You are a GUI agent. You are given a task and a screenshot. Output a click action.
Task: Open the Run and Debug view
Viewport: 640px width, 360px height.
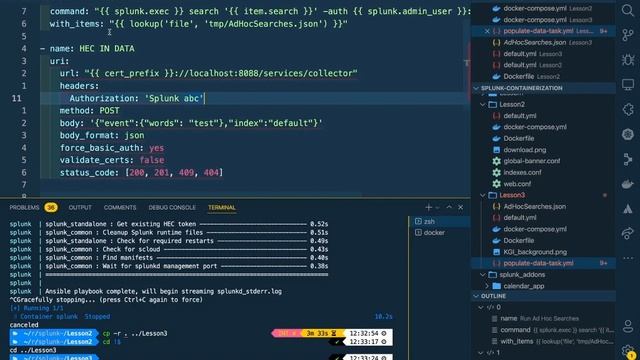(x=628, y=60)
